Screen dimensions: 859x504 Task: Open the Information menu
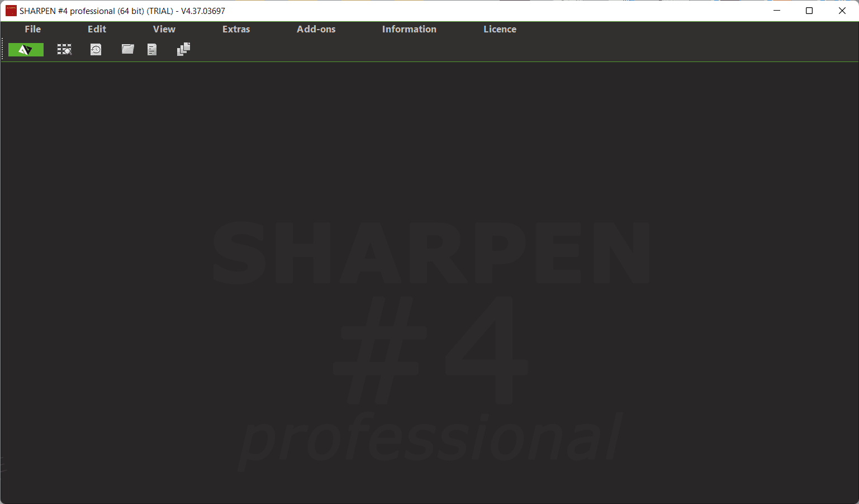(x=409, y=29)
